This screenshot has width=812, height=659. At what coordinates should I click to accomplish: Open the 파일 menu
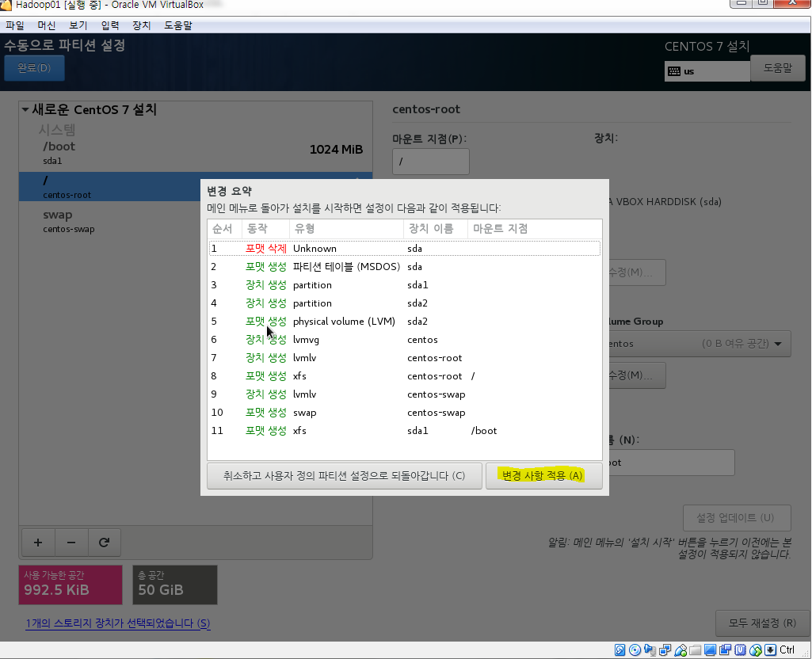(x=15, y=25)
